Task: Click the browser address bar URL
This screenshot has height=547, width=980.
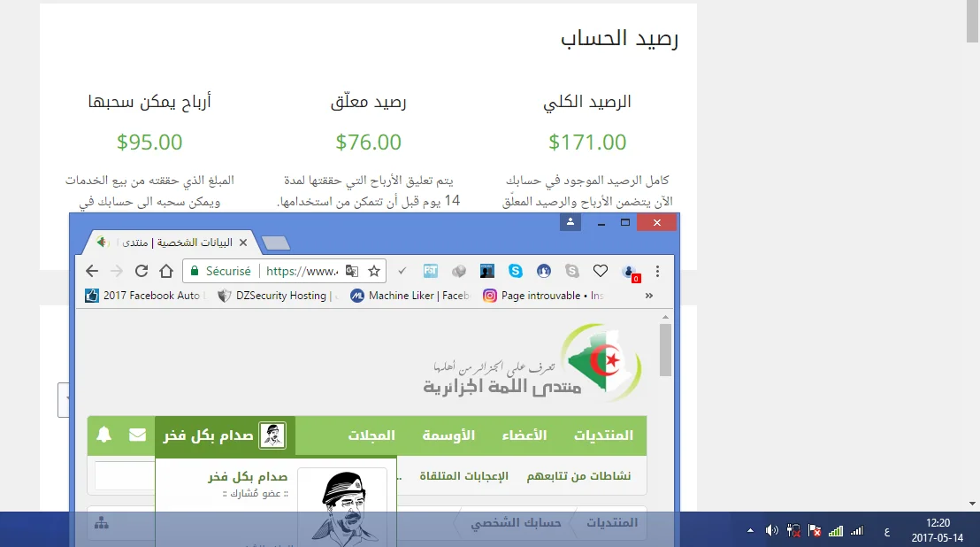Action: tap(301, 271)
